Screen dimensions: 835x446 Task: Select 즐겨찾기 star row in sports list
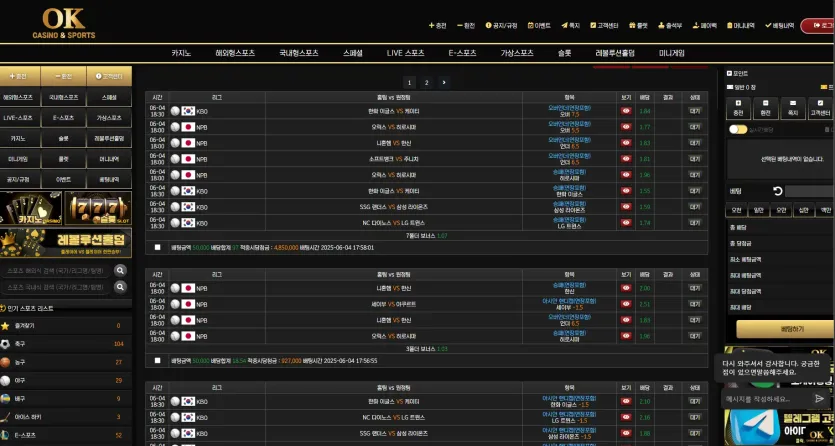point(66,326)
